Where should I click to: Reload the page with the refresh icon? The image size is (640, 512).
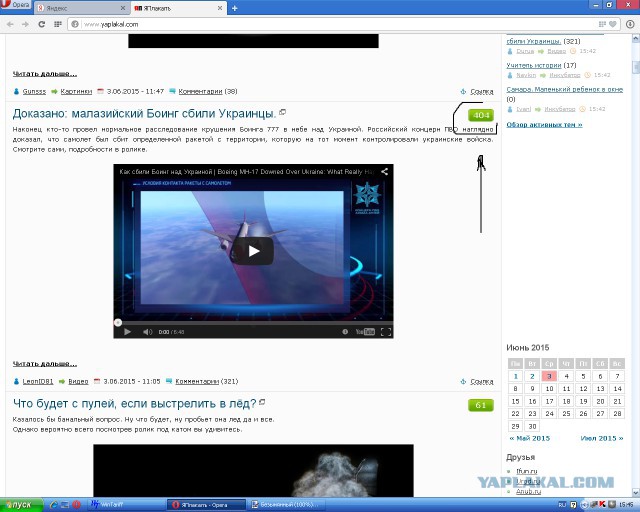[x=41, y=24]
